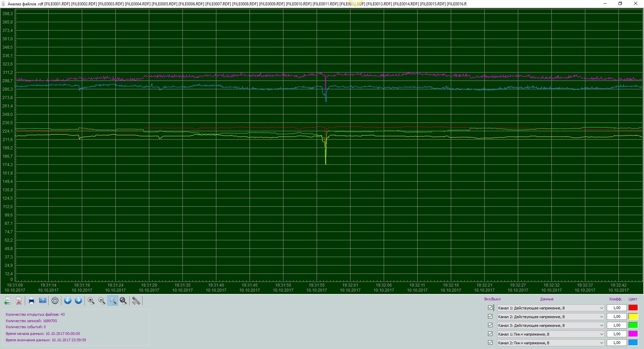Click the coefficient field of Канал 3
This screenshot has height=349, width=644.
(616, 325)
